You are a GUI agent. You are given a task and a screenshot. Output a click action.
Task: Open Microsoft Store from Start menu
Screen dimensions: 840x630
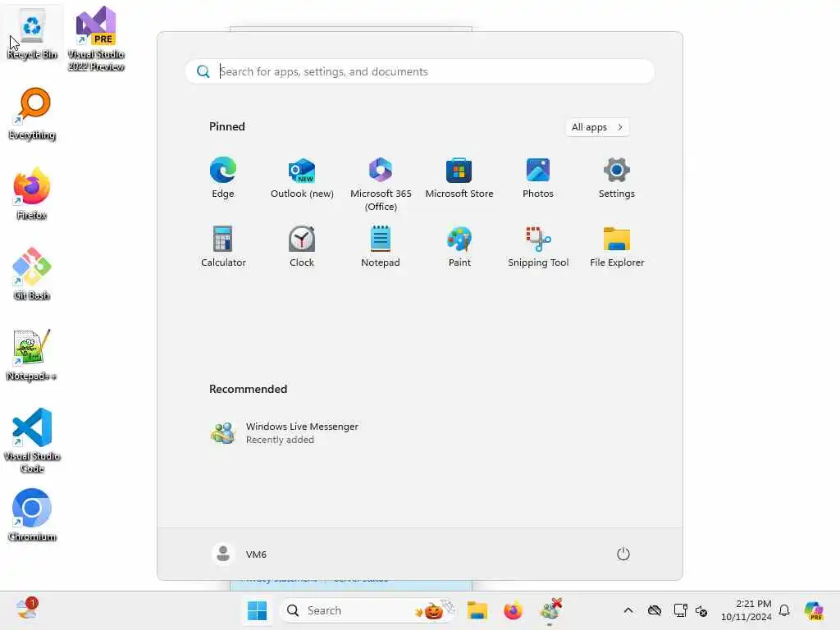pyautogui.click(x=459, y=178)
